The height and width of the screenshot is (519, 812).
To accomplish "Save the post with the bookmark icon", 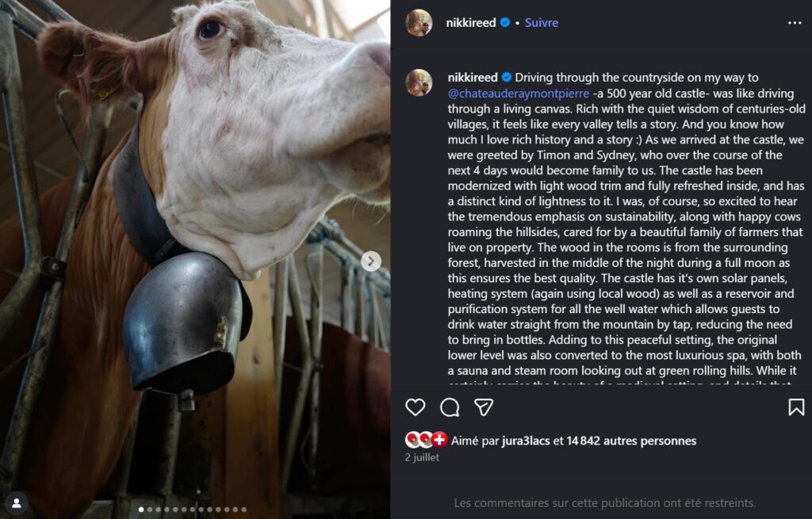I will [x=796, y=407].
